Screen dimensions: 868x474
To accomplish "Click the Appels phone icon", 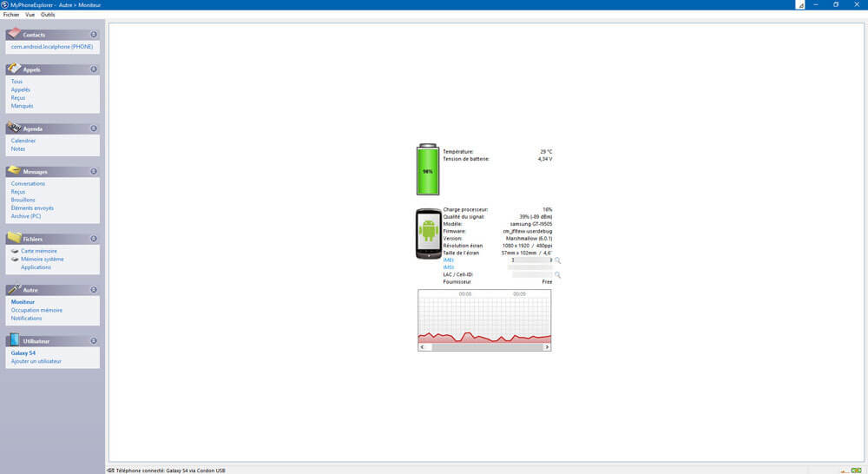I will tap(14, 68).
